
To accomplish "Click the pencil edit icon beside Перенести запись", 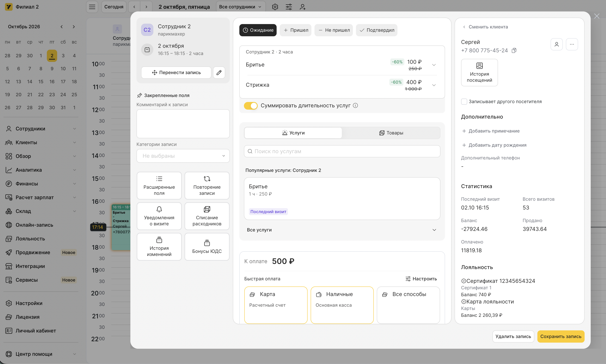I will pos(219,72).
